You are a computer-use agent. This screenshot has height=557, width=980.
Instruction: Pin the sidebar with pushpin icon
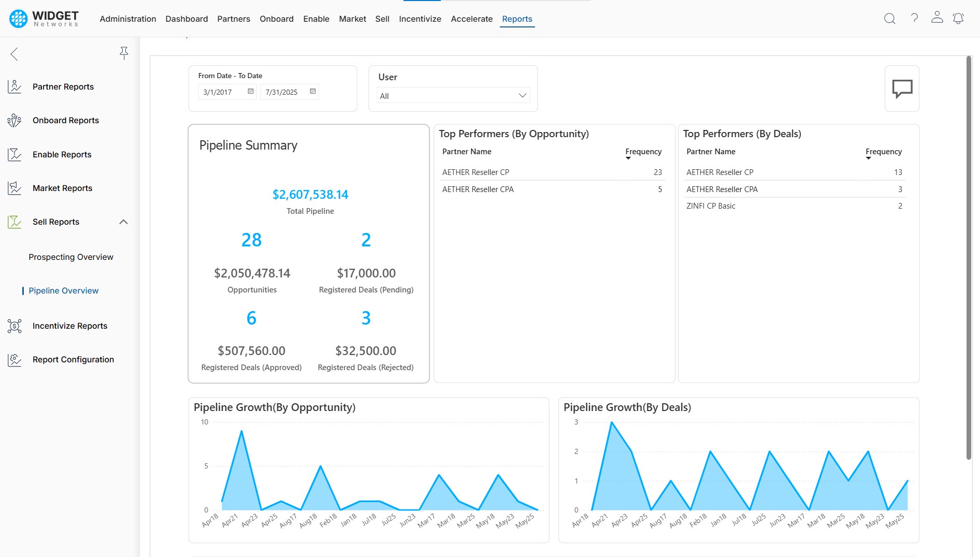[124, 53]
